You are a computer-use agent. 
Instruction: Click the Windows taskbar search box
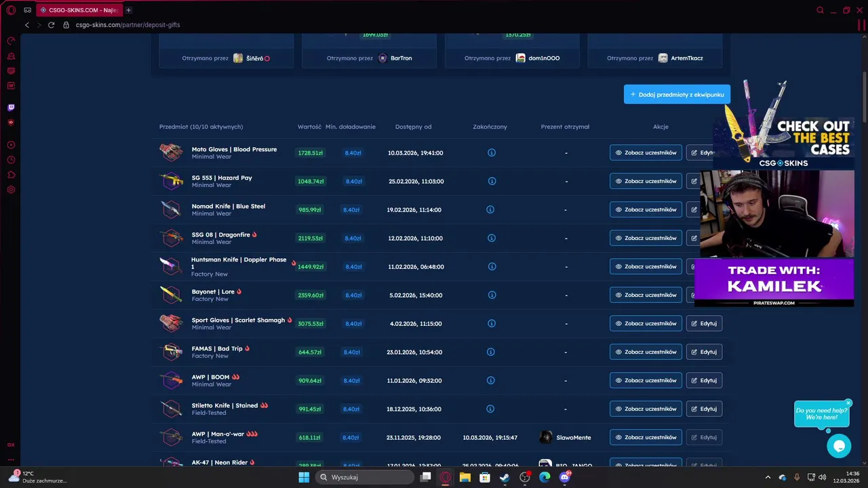pyautogui.click(x=366, y=477)
